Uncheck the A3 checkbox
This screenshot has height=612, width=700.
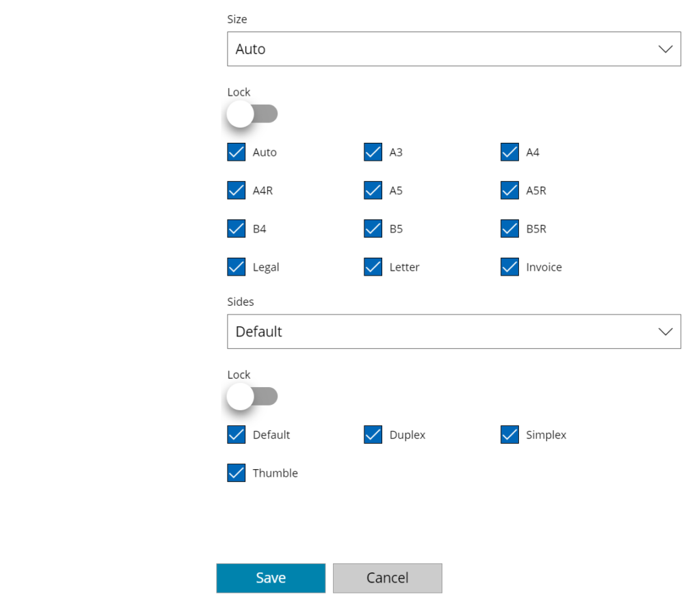373,152
